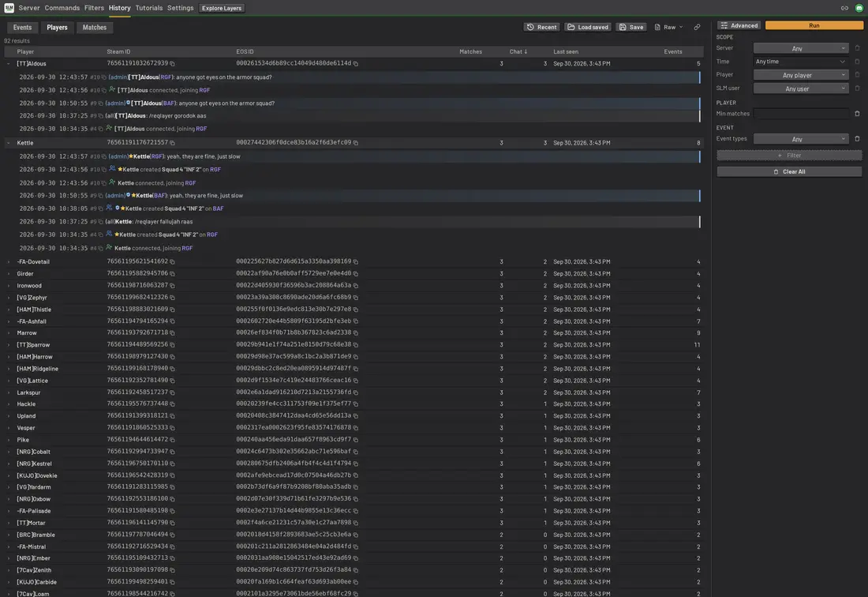Screen dimensions: 868x597
Task: Open the Any user dropdown
Action: click(x=800, y=88)
